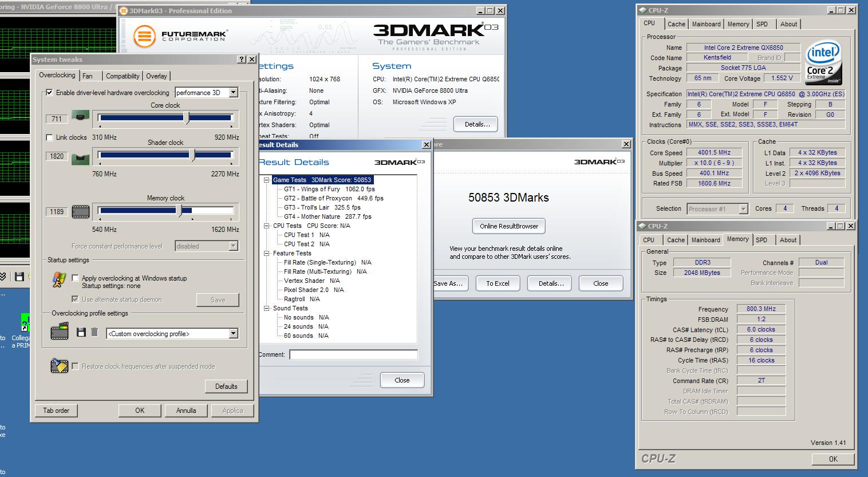
Task: Delete overclocking profile with trash icon
Action: click(x=94, y=333)
